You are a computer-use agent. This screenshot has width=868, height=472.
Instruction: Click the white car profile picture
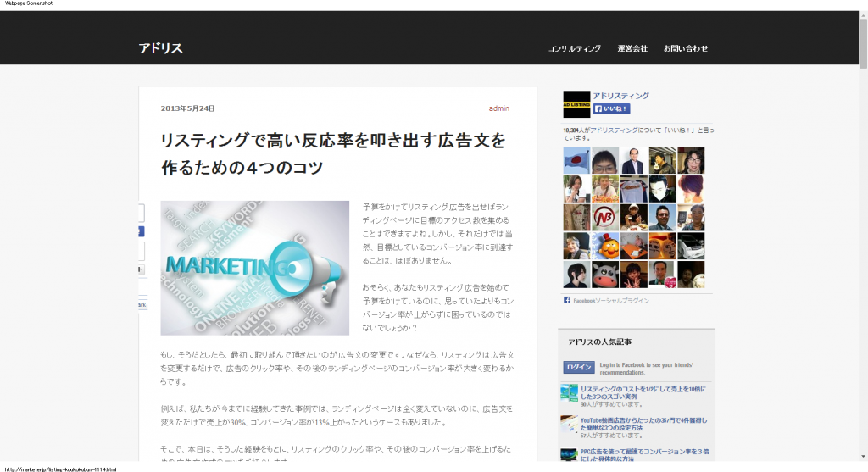coord(691,247)
